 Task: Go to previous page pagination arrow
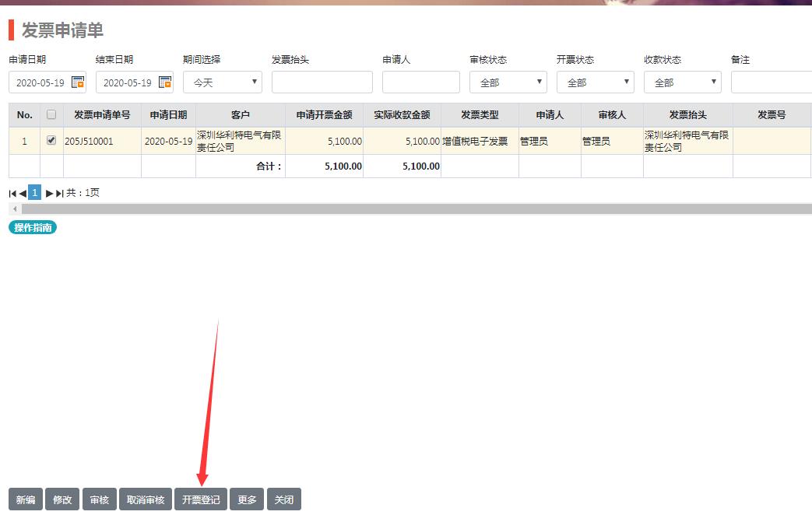tap(23, 193)
